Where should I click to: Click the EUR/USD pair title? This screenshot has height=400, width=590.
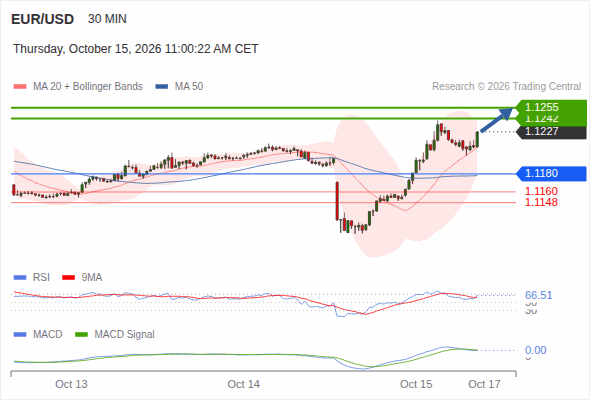[43, 19]
